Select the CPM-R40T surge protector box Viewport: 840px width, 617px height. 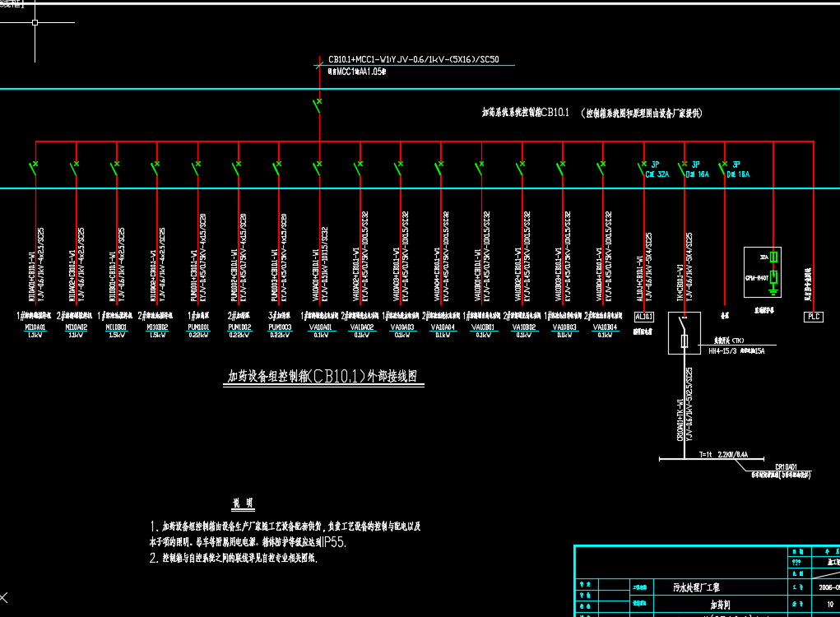(763, 272)
